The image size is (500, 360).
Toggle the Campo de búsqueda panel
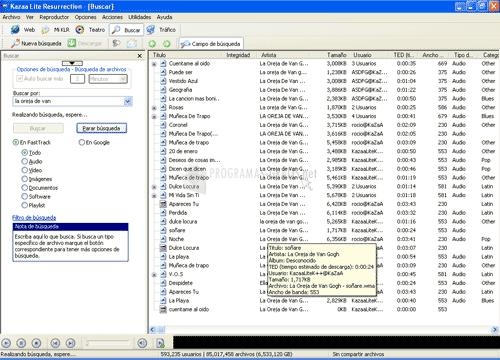click(x=211, y=44)
